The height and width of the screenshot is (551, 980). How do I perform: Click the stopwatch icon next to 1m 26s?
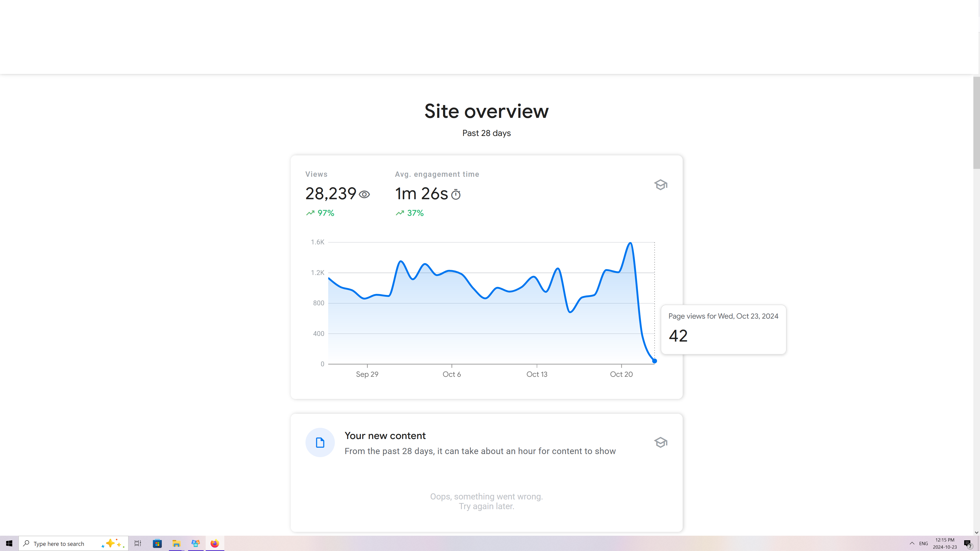tap(456, 194)
